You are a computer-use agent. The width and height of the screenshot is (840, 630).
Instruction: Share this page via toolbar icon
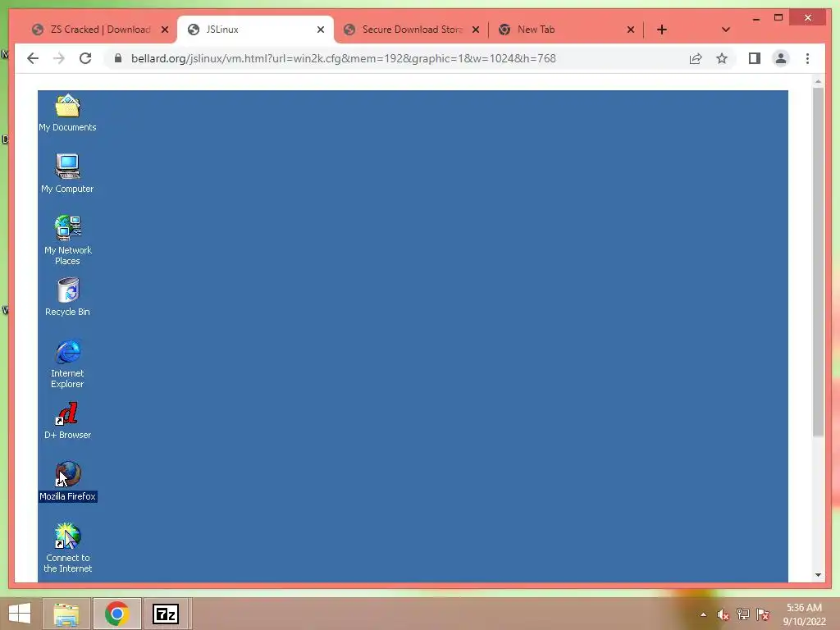click(x=696, y=58)
